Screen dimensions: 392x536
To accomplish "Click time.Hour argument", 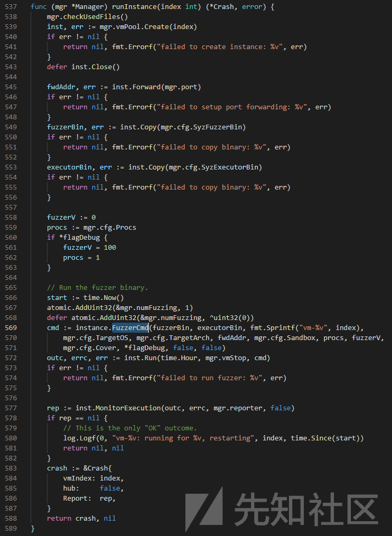I will tap(179, 358).
